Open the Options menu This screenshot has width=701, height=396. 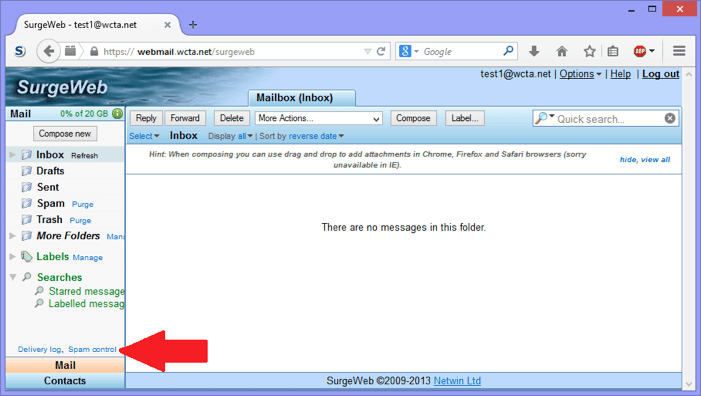[580, 74]
